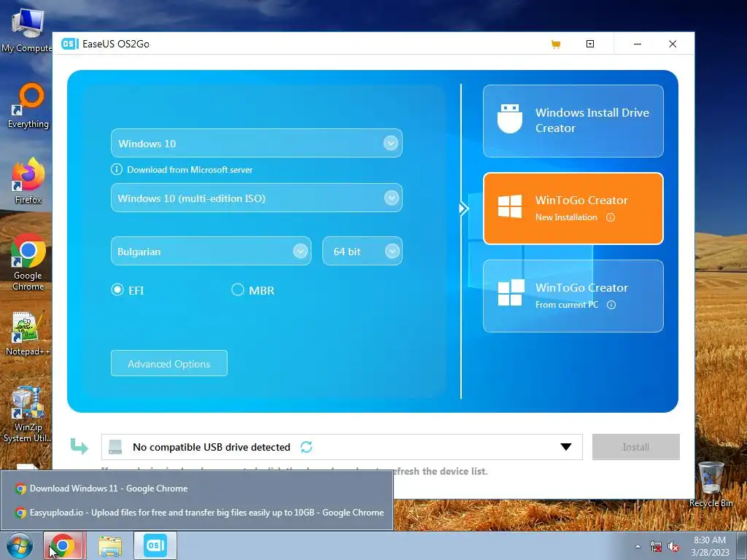Switch to Download Windows 11 Chrome window

[197, 488]
